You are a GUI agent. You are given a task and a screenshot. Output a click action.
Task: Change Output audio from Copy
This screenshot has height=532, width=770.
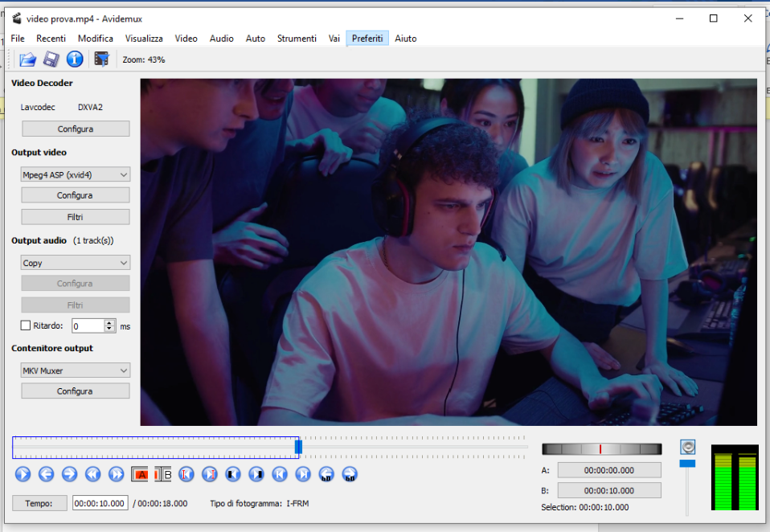[75, 262]
